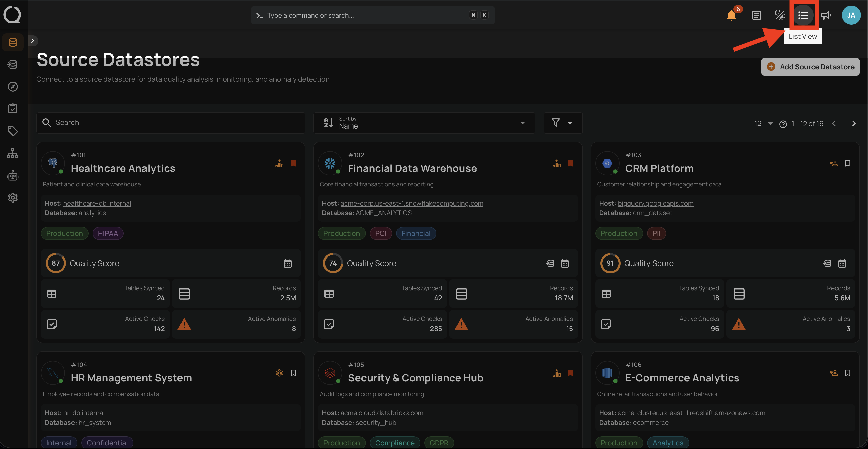Click Add Source Datastore button

(810, 67)
